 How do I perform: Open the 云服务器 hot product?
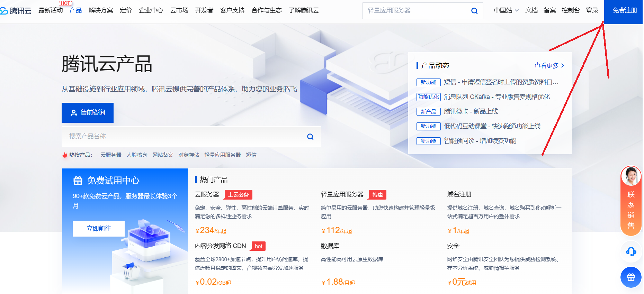pyautogui.click(x=207, y=195)
